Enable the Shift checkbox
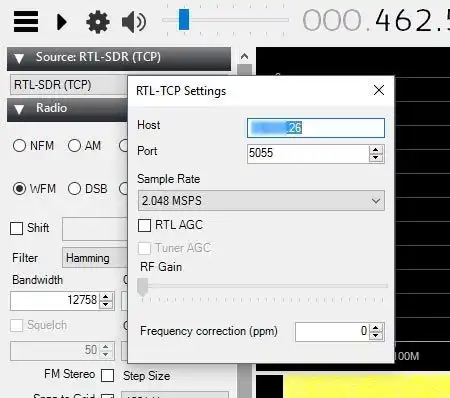This screenshot has height=398, width=450. (16, 229)
